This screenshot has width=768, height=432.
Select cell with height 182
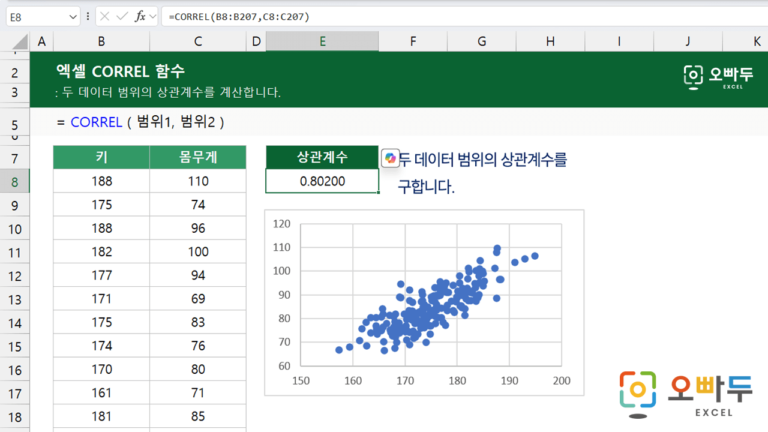pos(101,252)
